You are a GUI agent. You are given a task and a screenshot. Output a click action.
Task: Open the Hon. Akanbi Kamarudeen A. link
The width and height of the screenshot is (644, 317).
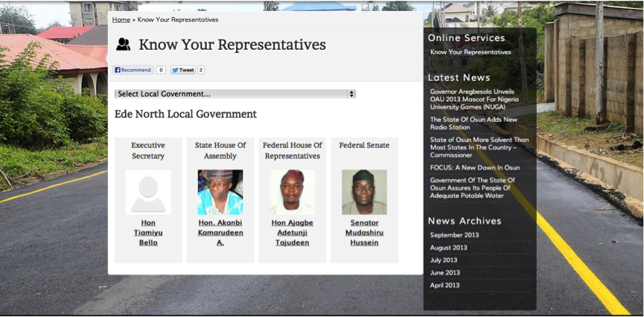[x=220, y=233]
